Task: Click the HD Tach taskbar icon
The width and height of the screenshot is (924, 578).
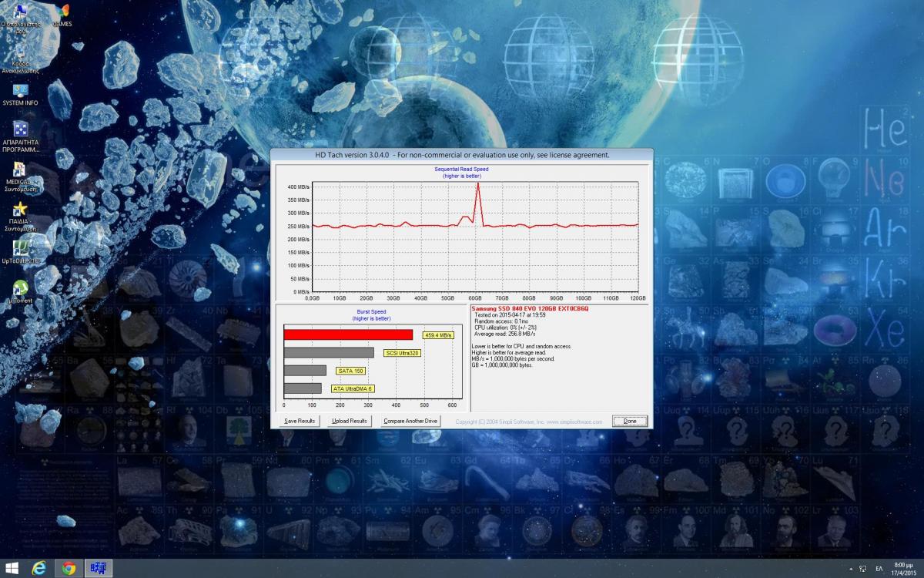Action: tap(99, 568)
